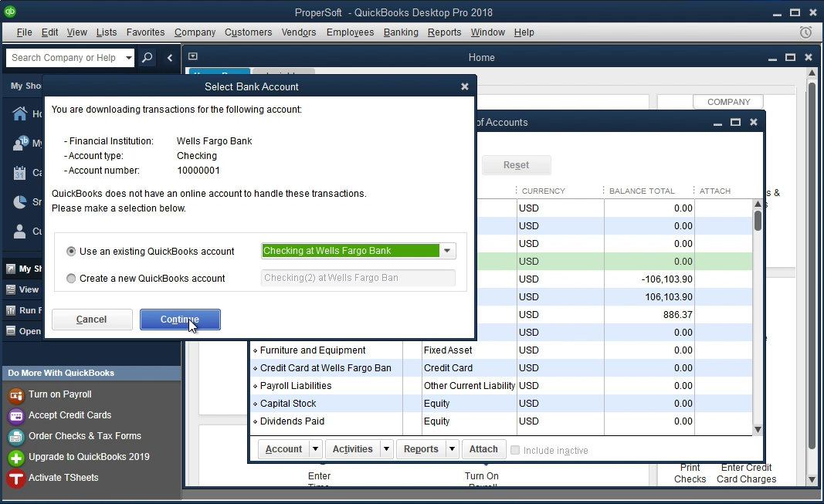The width and height of the screenshot is (824, 504).
Task: Collapse the left icon bar arrow
Action: (x=170, y=58)
